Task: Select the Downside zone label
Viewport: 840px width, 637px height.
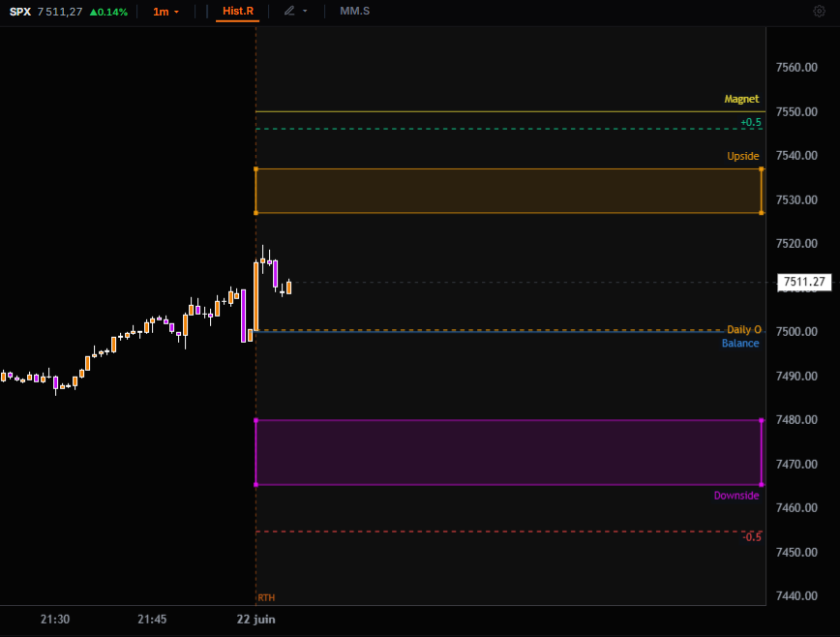Action: click(x=736, y=496)
